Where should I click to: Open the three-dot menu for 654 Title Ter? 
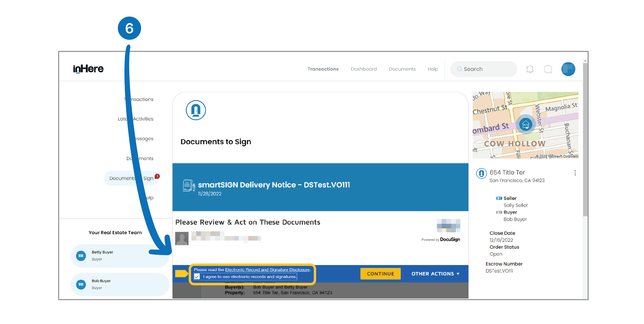(x=575, y=173)
